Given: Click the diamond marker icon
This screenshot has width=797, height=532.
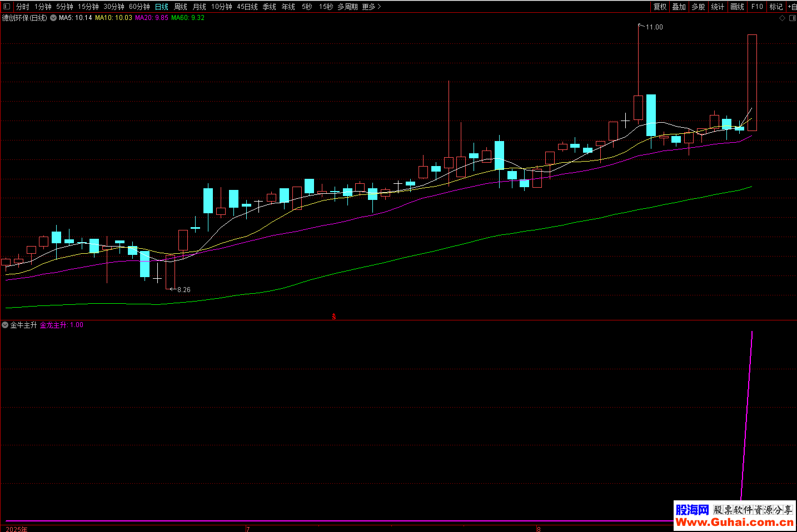Looking at the screenshot, I should pyautogui.click(x=783, y=18).
